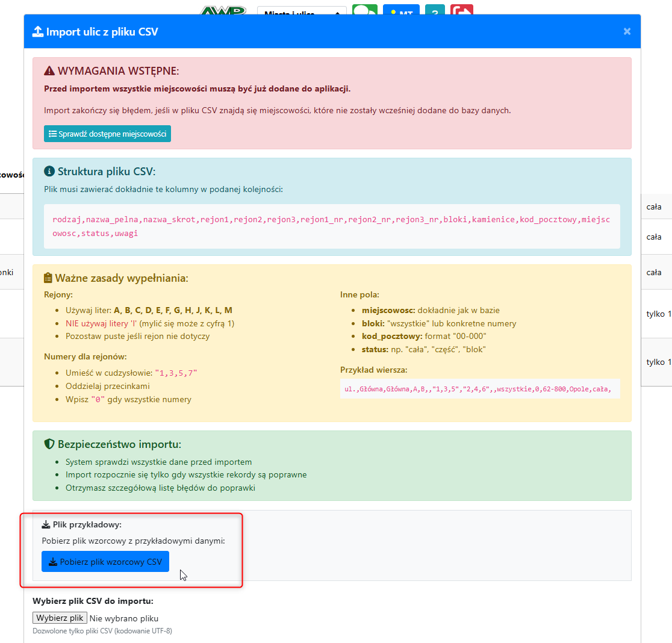Close the Import ulic z pliku CSV modal
672x643 pixels.
627,31
